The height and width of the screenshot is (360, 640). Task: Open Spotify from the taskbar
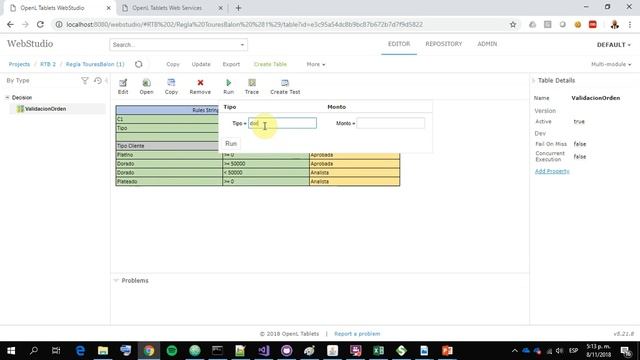172,350
